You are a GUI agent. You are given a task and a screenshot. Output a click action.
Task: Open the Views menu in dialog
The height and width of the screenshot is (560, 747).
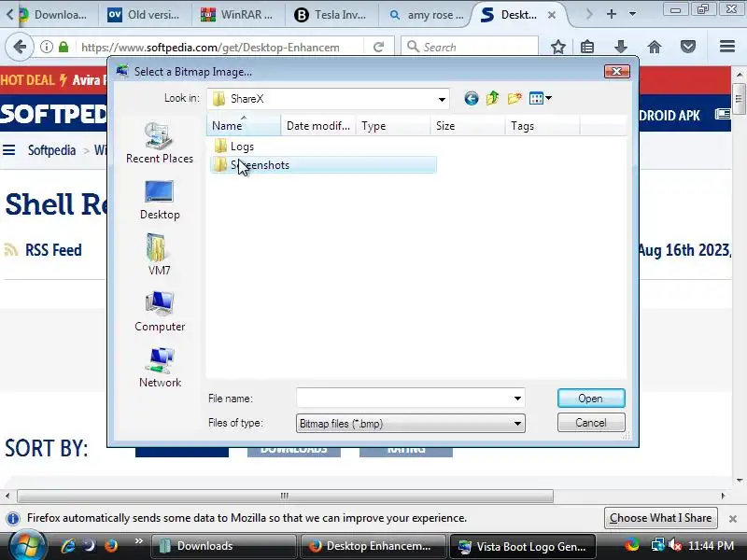[541, 99]
